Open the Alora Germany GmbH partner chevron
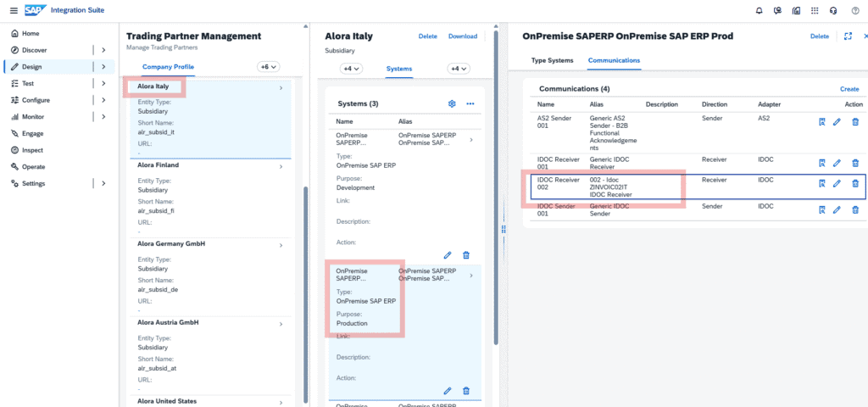868x407 pixels. (x=281, y=245)
